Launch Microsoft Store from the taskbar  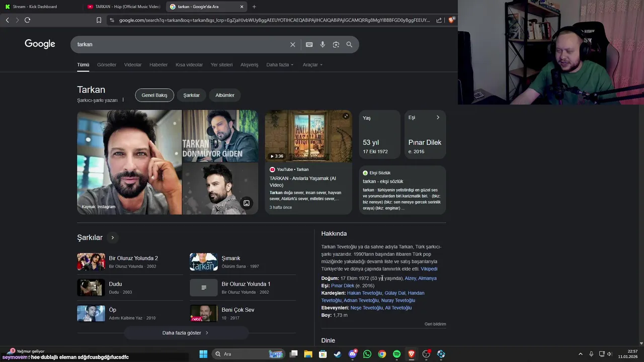click(x=323, y=354)
